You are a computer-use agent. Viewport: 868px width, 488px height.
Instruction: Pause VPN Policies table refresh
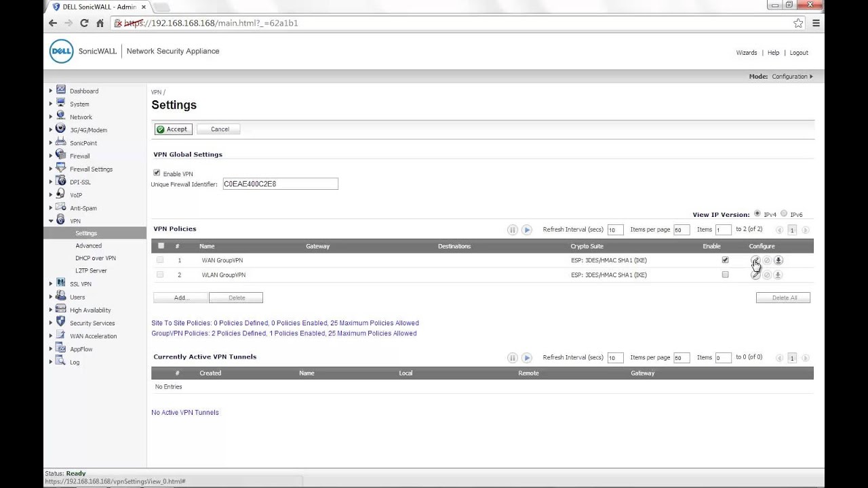(513, 230)
